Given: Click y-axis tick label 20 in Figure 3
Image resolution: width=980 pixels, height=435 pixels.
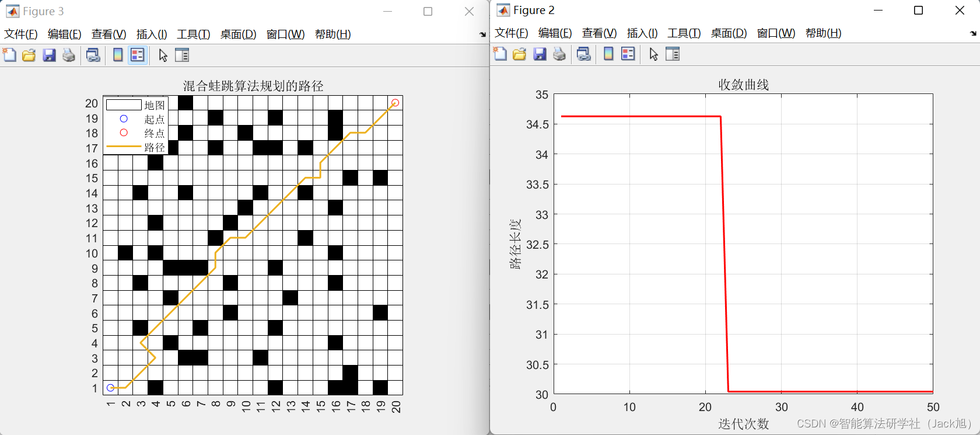Looking at the screenshot, I should click(92, 103).
